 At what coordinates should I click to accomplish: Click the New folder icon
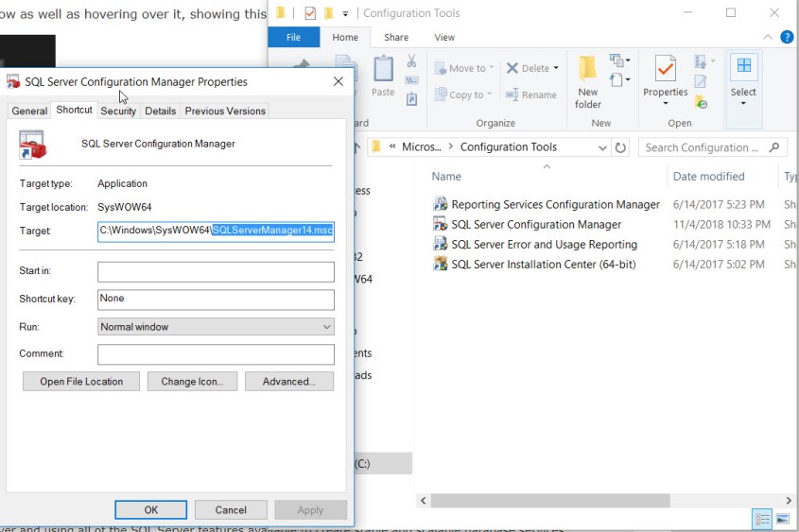(x=588, y=70)
